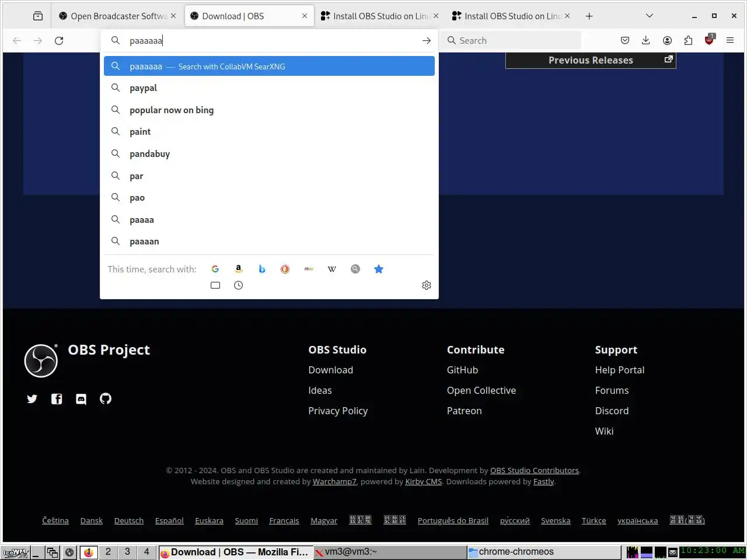Open the OBS Studio Contributors link
This screenshot has height=560, width=747.
(535, 470)
